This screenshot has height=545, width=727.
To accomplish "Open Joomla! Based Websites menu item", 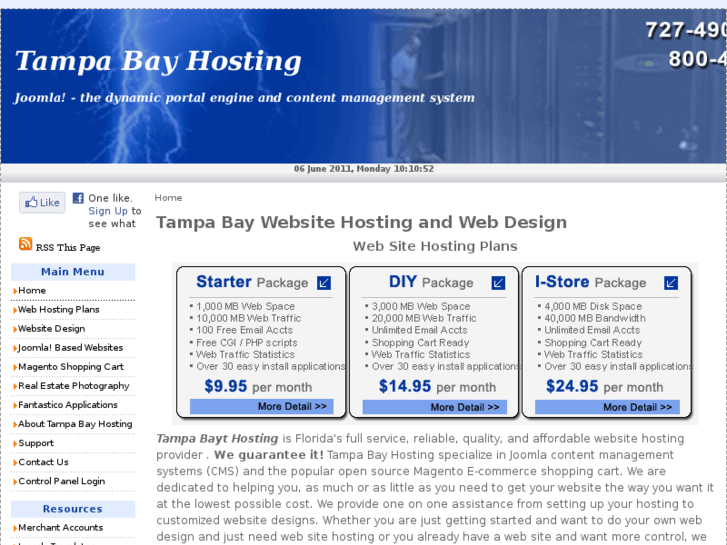I will point(70,348).
